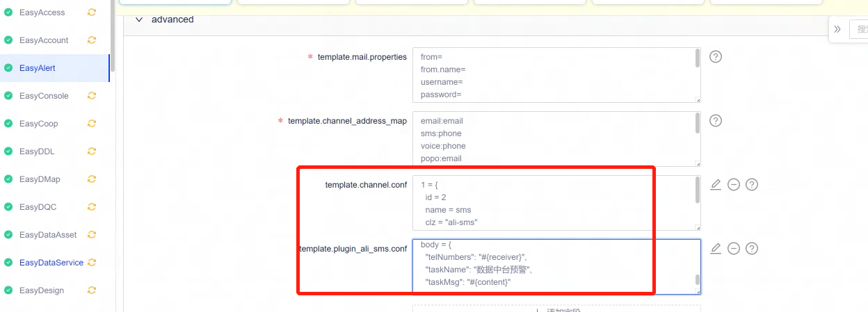Open help for template.mail.properties
The height and width of the screenshot is (312, 868).
coord(715,57)
